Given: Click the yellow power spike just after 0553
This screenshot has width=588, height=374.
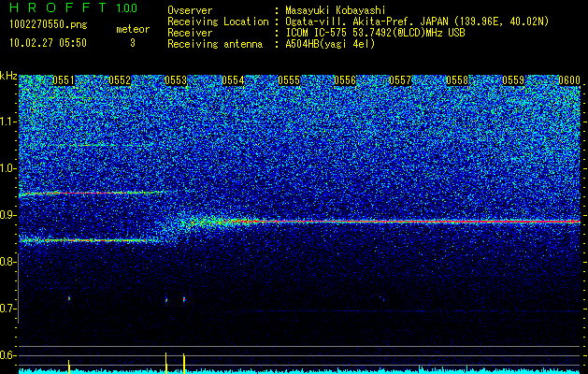Looking at the screenshot, I should pos(184,363).
